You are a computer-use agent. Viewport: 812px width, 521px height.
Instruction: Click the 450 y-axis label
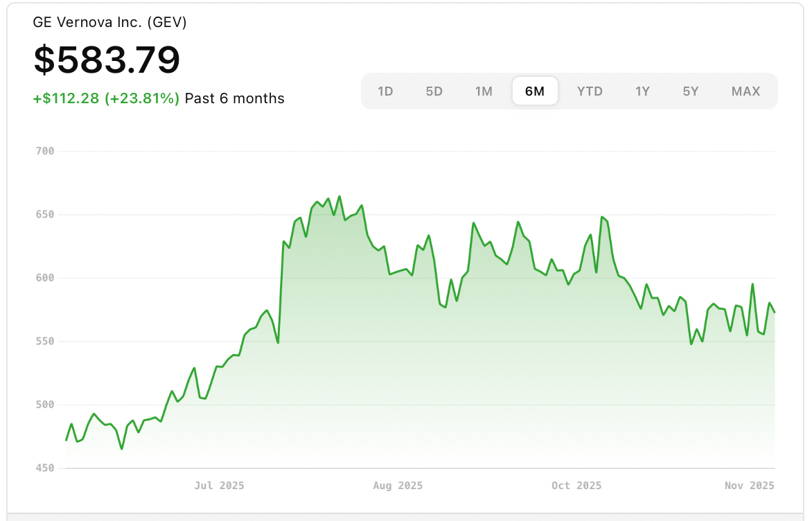[45, 468]
